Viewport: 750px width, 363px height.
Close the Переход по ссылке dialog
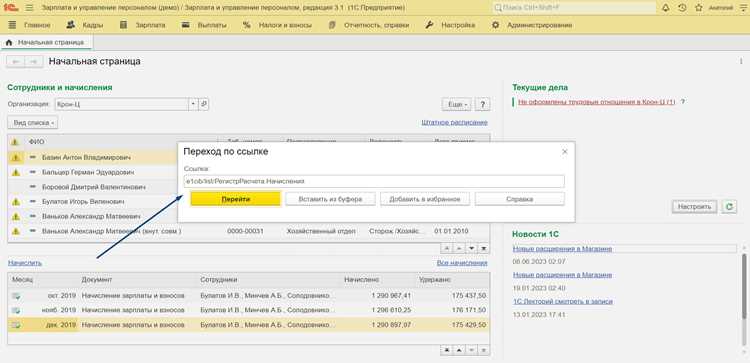(564, 151)
